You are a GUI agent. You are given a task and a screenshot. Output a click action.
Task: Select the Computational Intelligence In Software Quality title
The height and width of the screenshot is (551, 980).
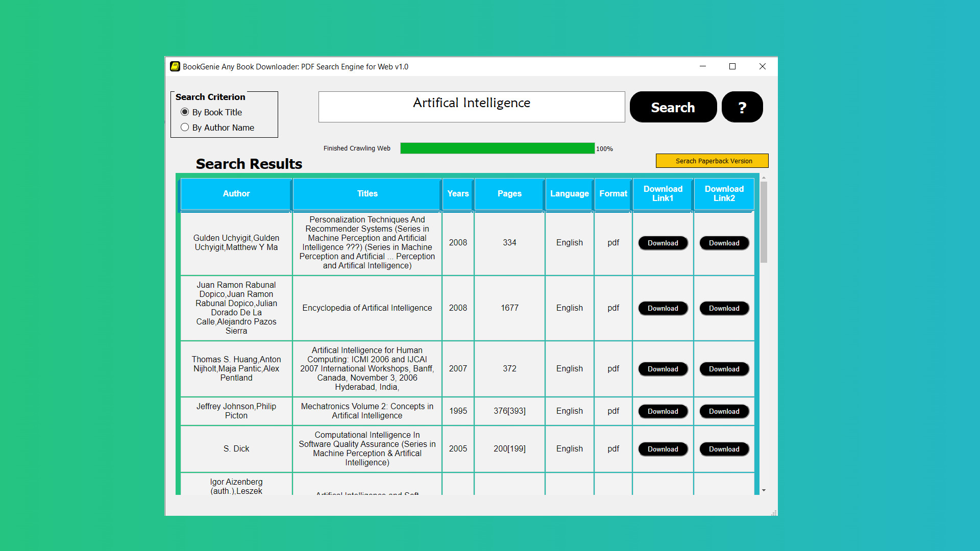[367, 449]
